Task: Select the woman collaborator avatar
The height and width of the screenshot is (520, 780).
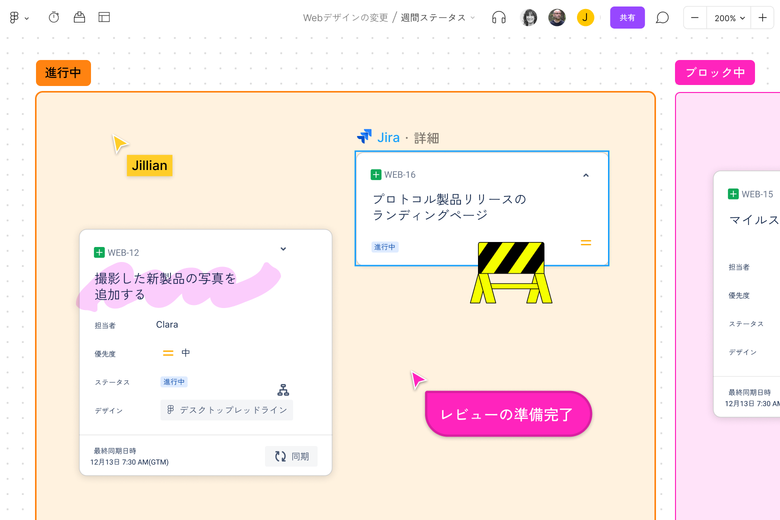Action: tap(528, 18)
